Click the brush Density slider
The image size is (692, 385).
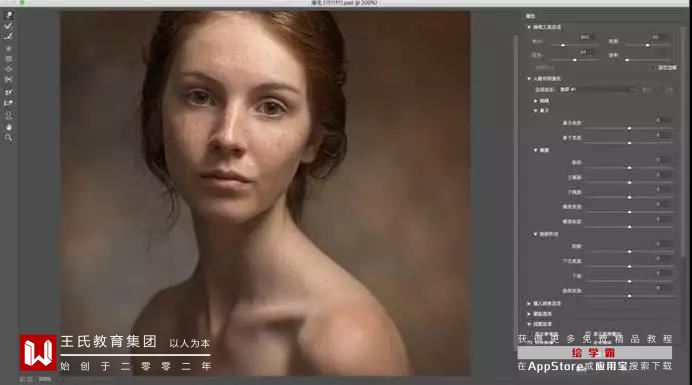point(649,45)
